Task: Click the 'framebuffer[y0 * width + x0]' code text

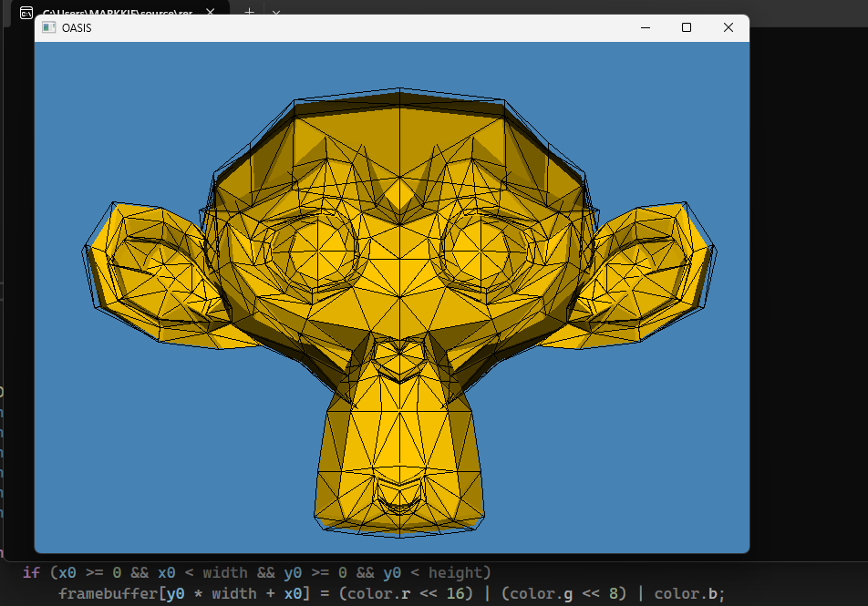Action: coord(184,594)
